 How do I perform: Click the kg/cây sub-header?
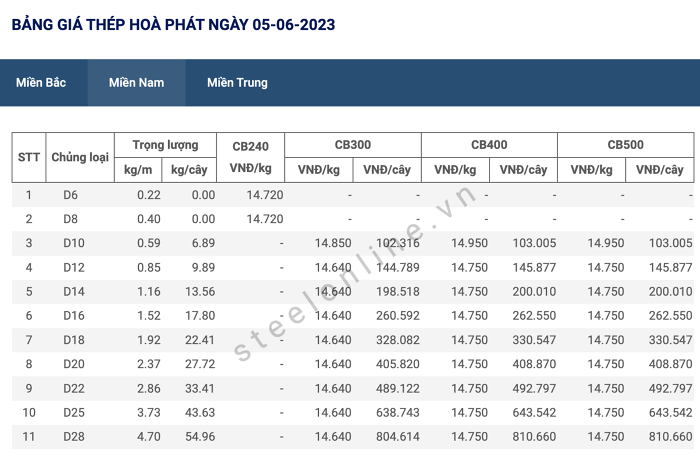189,170
